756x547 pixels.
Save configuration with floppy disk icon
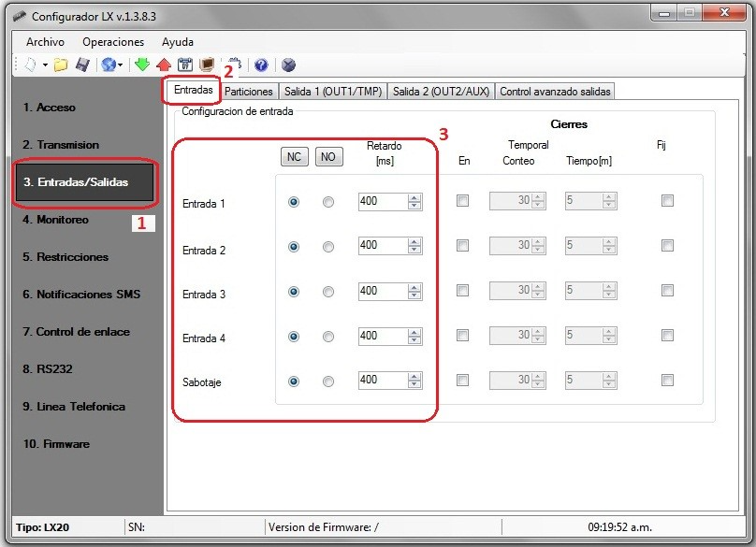coord(82,65)
